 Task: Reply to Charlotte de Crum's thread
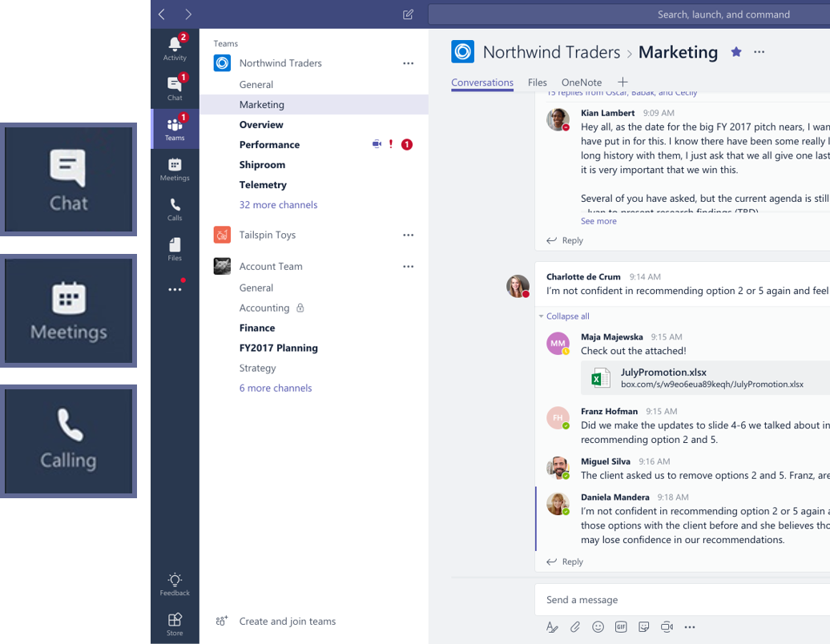click(x=565, y=561)
